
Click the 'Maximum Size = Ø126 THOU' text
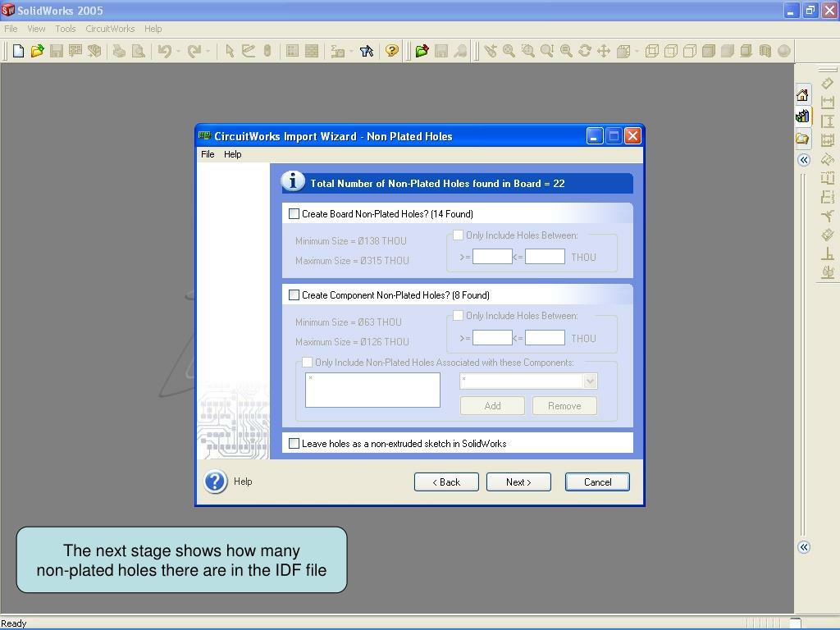[352, 342]
